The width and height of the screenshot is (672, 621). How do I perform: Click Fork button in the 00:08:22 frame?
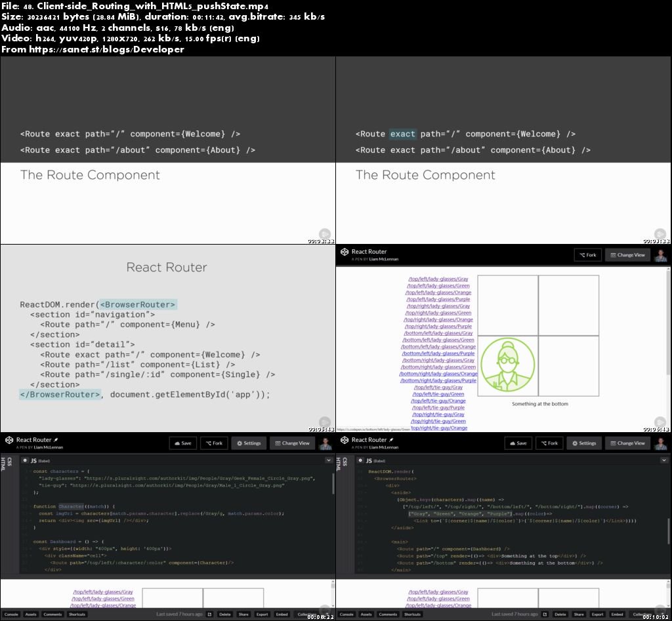[215, 443]
